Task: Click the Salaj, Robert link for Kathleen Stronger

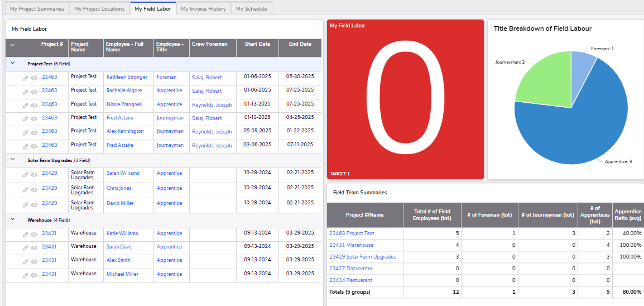Action: [206, 78]
